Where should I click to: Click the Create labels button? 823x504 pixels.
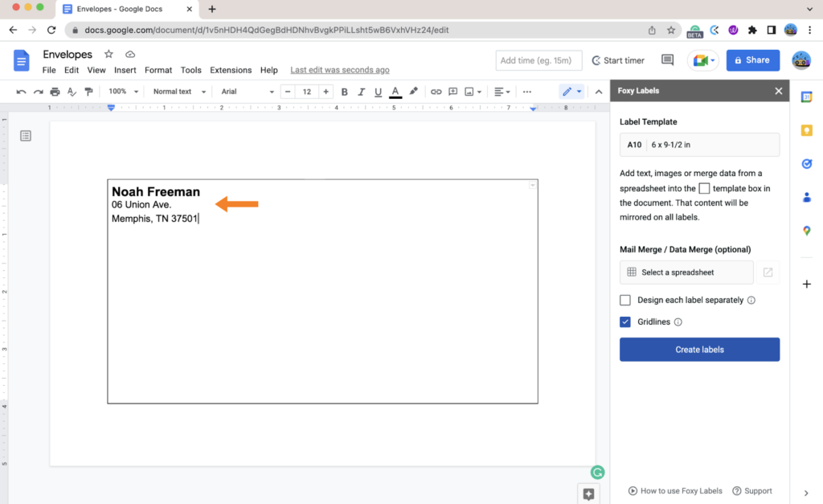pyautogui.click(x=699, y=349)
